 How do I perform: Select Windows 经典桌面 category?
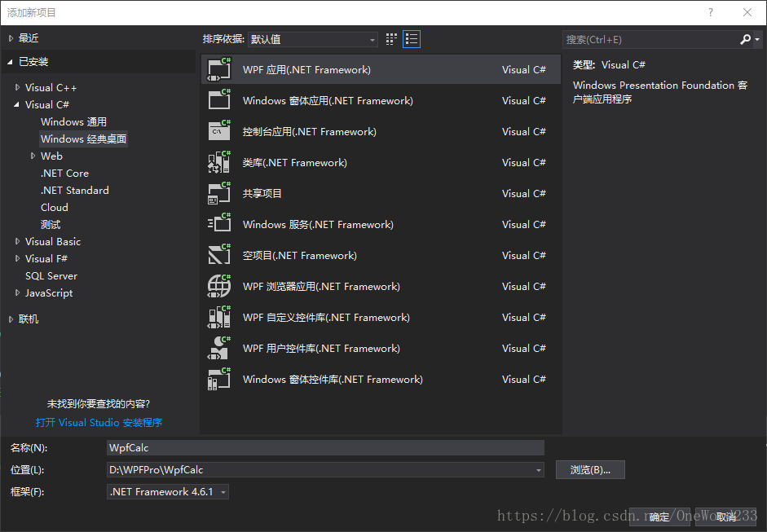click(x=84, y=138)
